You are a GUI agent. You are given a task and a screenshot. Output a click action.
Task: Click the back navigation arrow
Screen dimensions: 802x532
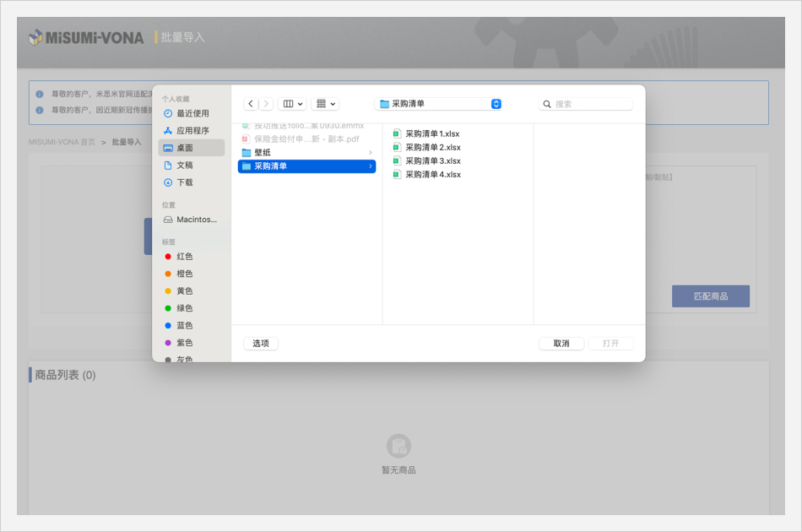click(x=251, y=104)
